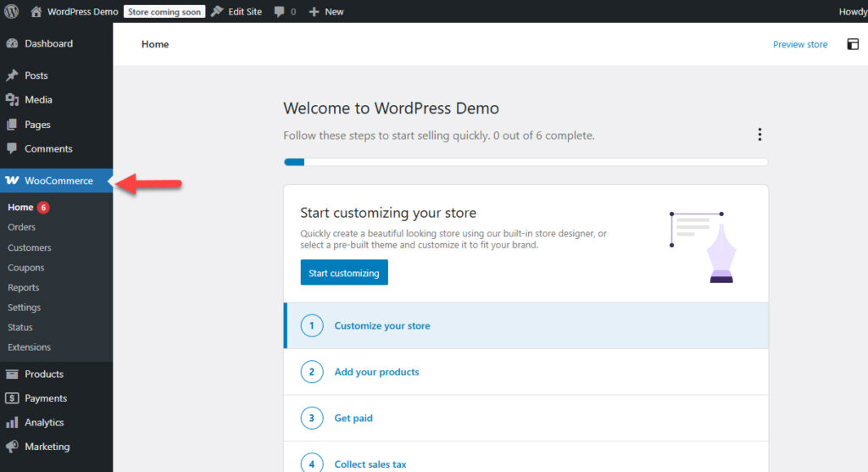Viewport: 868px width, 472px height.
Task: Click the pen illustration in customize card
Action: tap(703, 247)
